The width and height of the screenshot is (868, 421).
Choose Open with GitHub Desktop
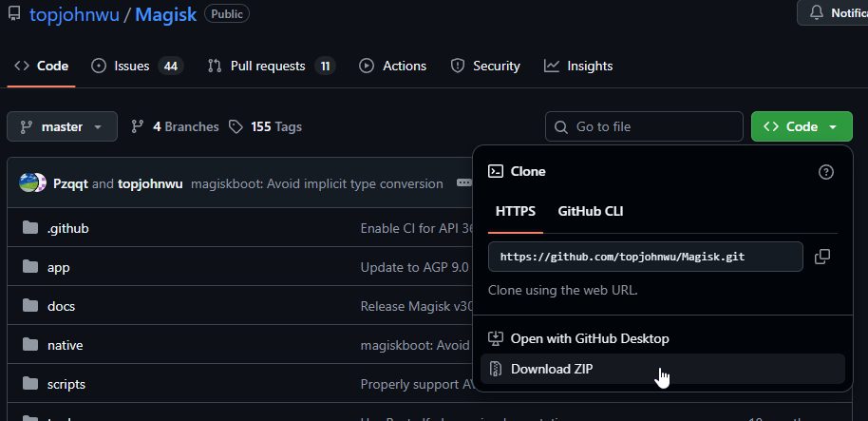pos(663,338)
